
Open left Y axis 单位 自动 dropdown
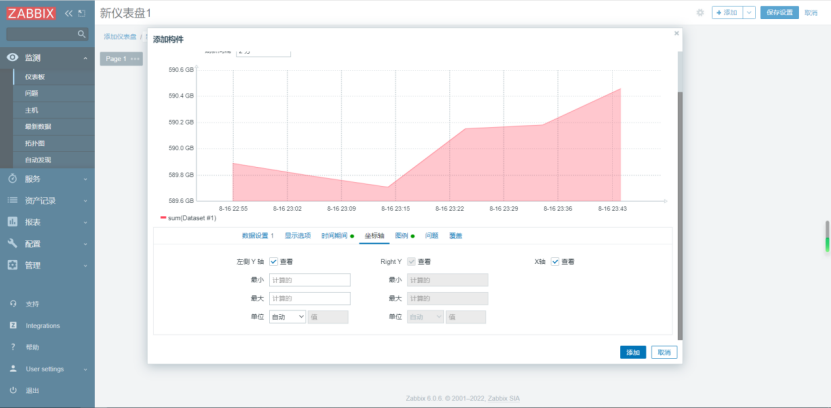287,317
